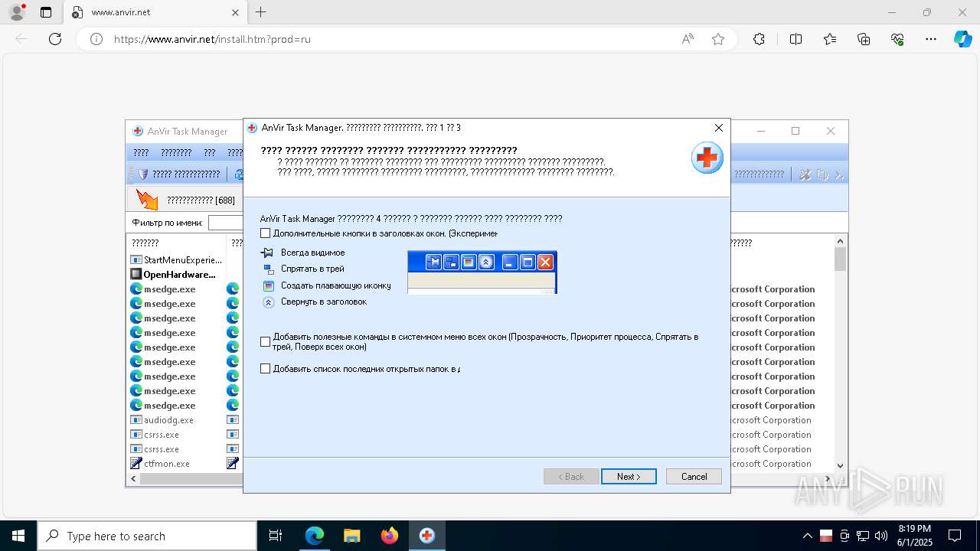Image resolution: width=980 pixels, height=551 pixels.
Task: Click the ctfmon.exe pen icon
Action: [136, 464]
